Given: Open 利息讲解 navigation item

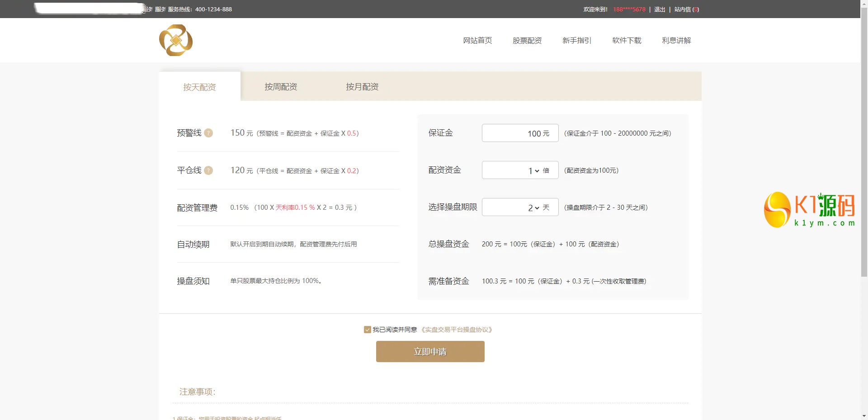Looking at the screenshot, I should click(676, 40).
